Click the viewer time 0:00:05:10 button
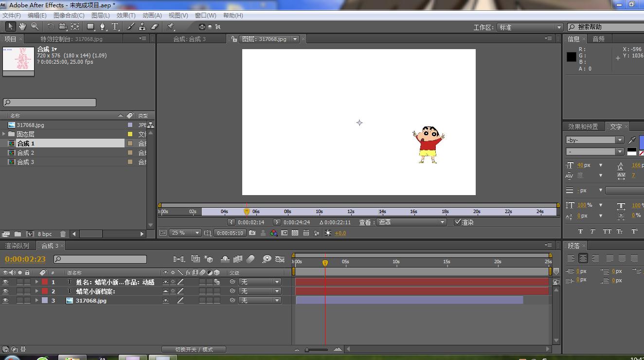This screenshot has width=644, height=360. (x=230, y=233)
